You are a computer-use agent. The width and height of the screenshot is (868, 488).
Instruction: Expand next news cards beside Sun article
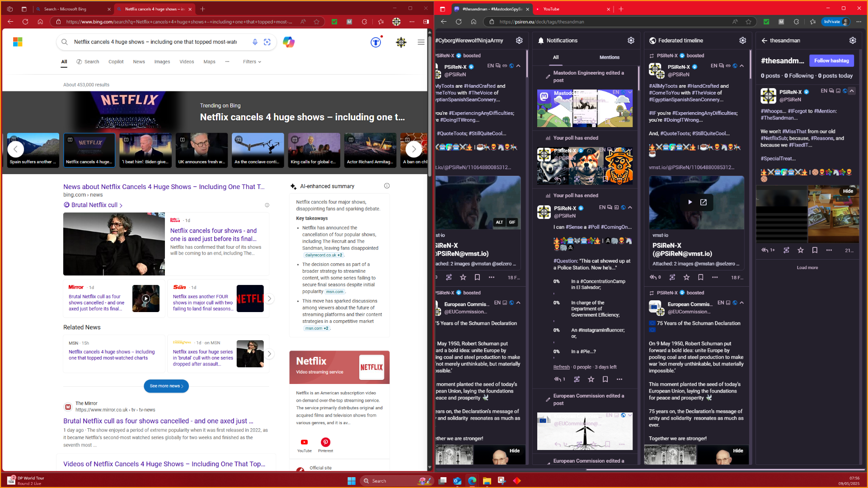[x=269, y=298]
